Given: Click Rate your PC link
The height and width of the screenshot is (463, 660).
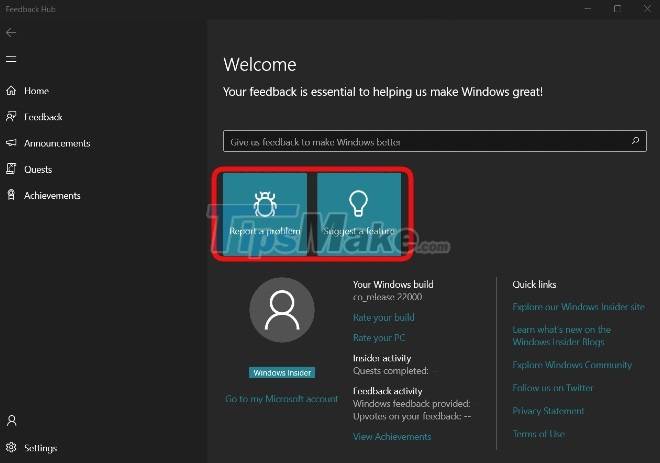Looking at the screenshot, I should [379, 338].
